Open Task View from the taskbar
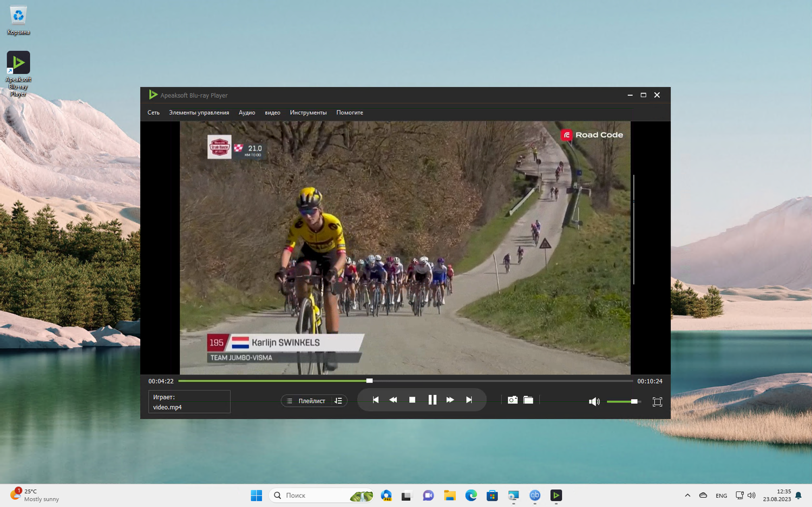 coord(407,495)
